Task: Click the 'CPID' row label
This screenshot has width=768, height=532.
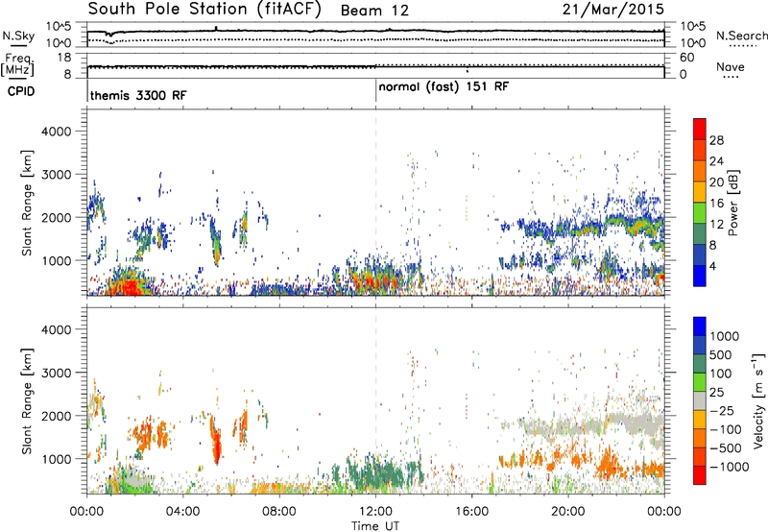Action: click(x=21, y=91)
